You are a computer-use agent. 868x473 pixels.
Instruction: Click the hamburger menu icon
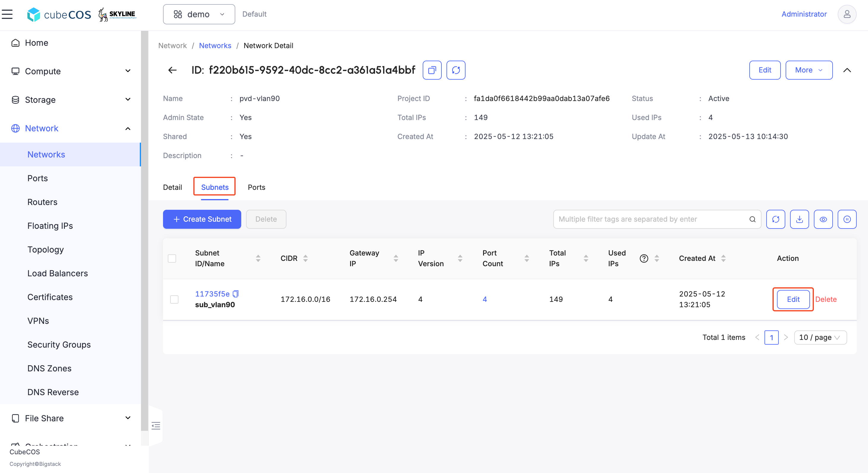pyautogui.click(x=7, y=14)
